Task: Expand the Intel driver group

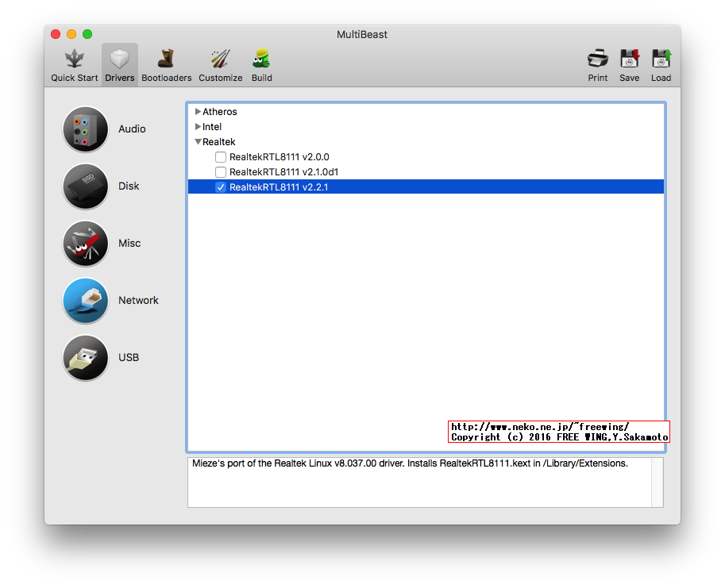Action: [x=198, y=126]
